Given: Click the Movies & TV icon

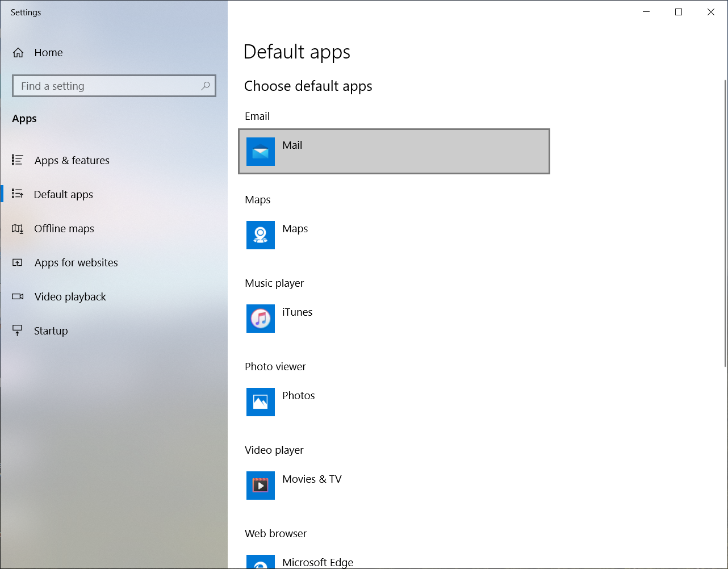Looking at the screenshot, I should pos(261,486).
